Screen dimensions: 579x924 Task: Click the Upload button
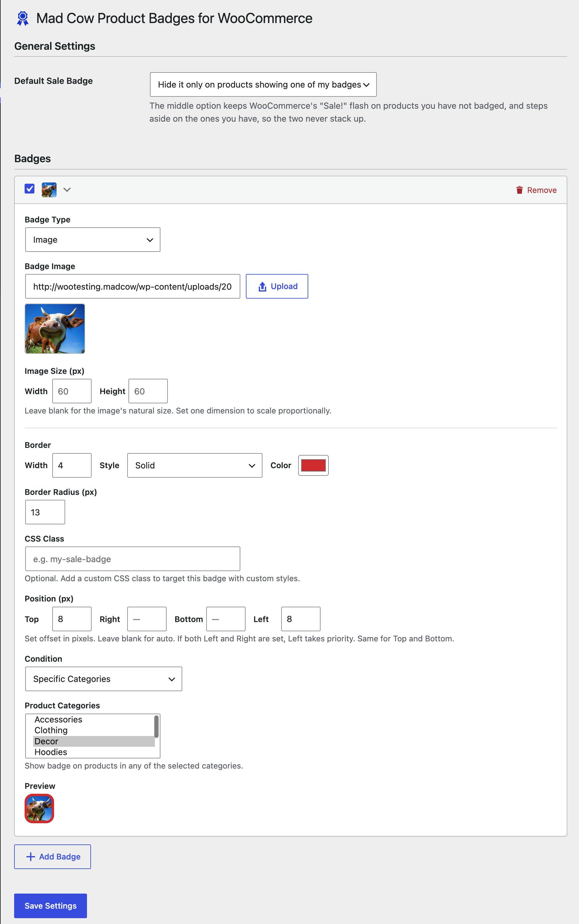pos(277,286)
